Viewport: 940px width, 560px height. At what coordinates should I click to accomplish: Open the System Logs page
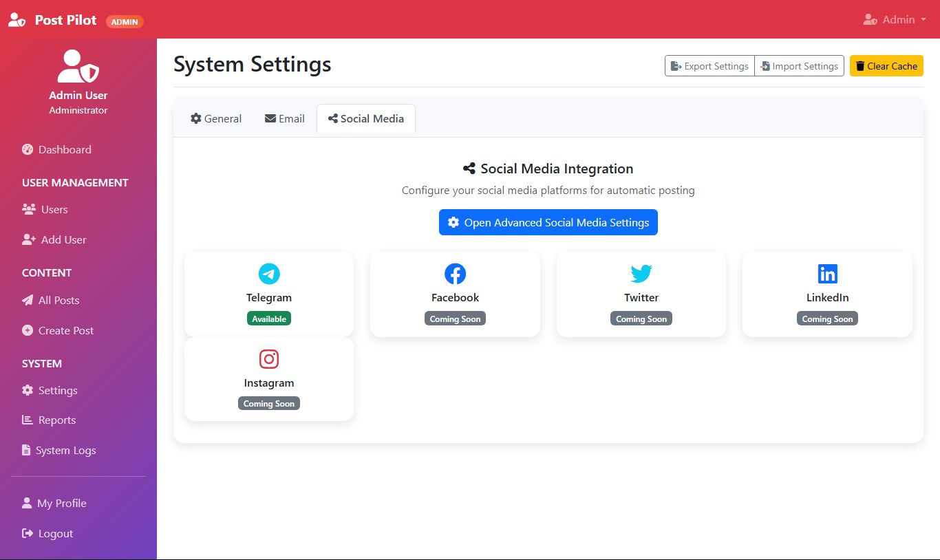65,451
